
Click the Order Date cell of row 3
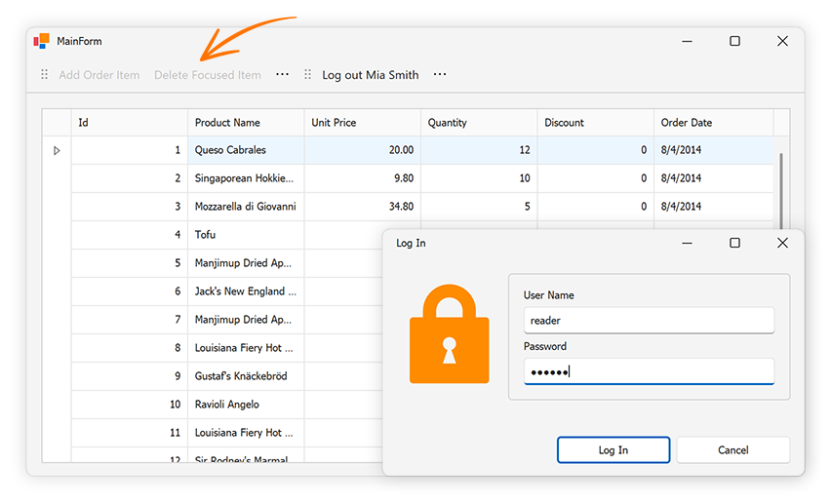(714, 206)
